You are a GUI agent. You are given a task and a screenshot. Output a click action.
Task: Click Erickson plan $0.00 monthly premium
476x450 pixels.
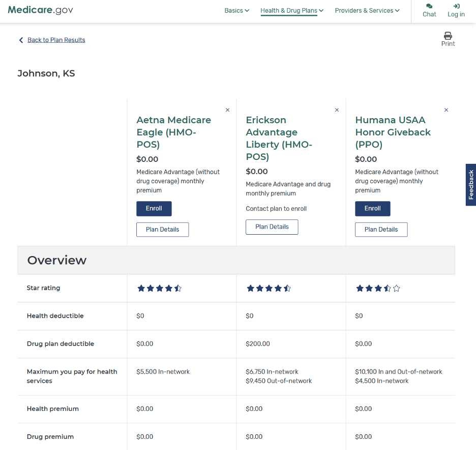click(x=256, y=172)
